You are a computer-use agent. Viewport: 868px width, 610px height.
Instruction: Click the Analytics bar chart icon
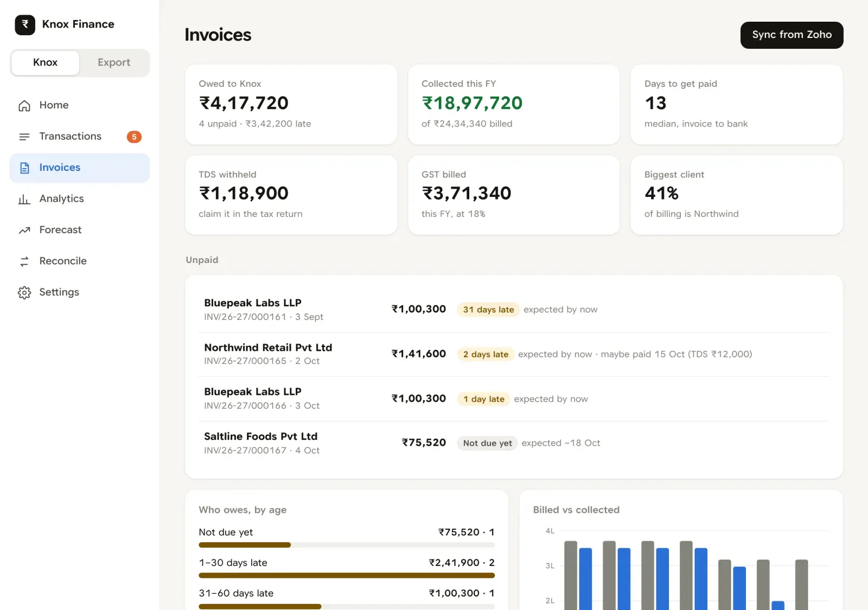coord(24,199)
